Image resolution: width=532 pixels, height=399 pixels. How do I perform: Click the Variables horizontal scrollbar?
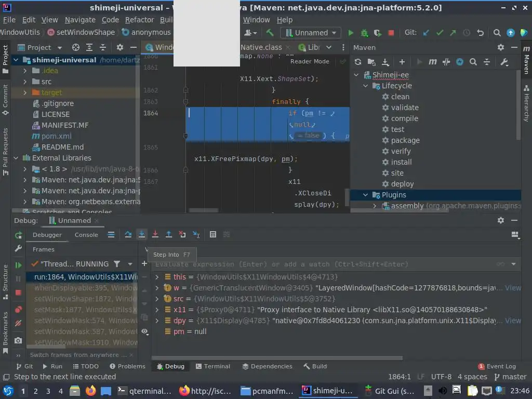(277, 358)
